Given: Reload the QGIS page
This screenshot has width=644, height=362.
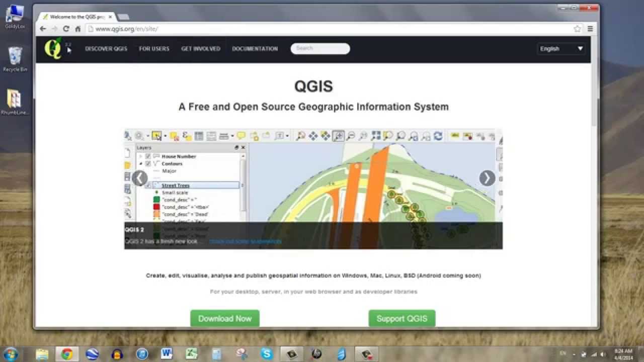Looking at the screenshot, I should [x=66, y=29].
